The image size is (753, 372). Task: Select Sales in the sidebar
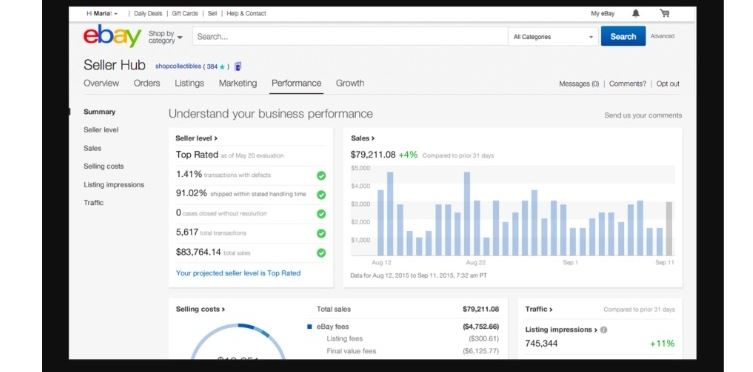point(92,148)
